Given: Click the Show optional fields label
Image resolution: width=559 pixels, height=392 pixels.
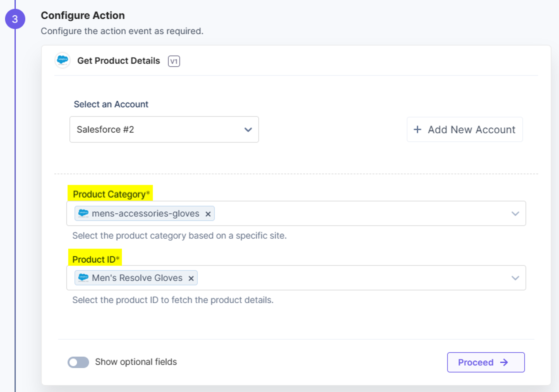Looking at the screenshot, I should (x=136, y=362).
